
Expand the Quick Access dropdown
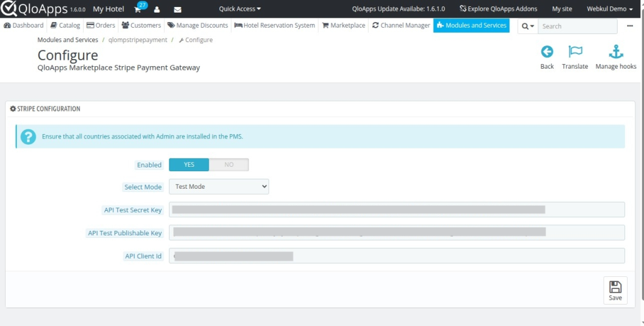click(240, 9)
